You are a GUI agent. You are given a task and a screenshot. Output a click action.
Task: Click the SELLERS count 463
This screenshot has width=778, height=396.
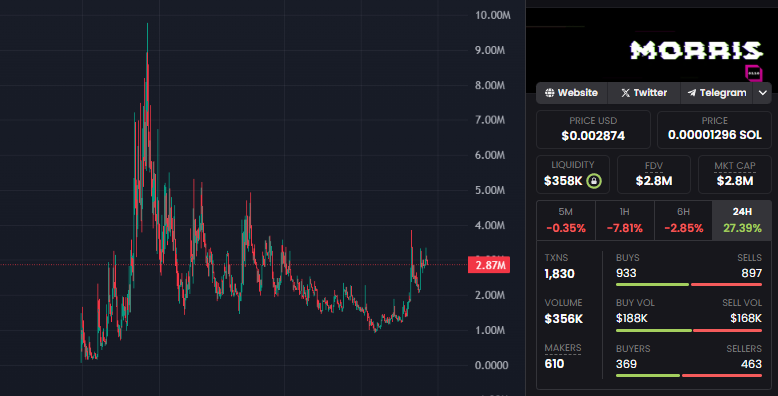tap(751, 364)
